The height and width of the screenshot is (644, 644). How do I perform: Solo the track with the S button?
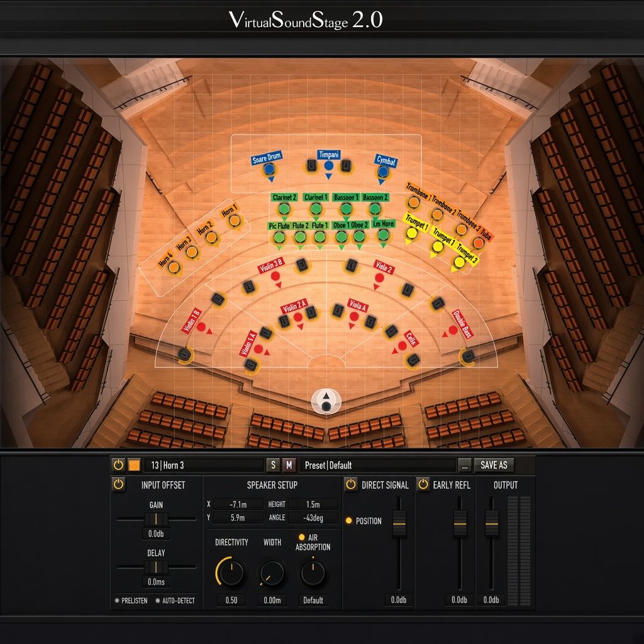pos(273,465)
